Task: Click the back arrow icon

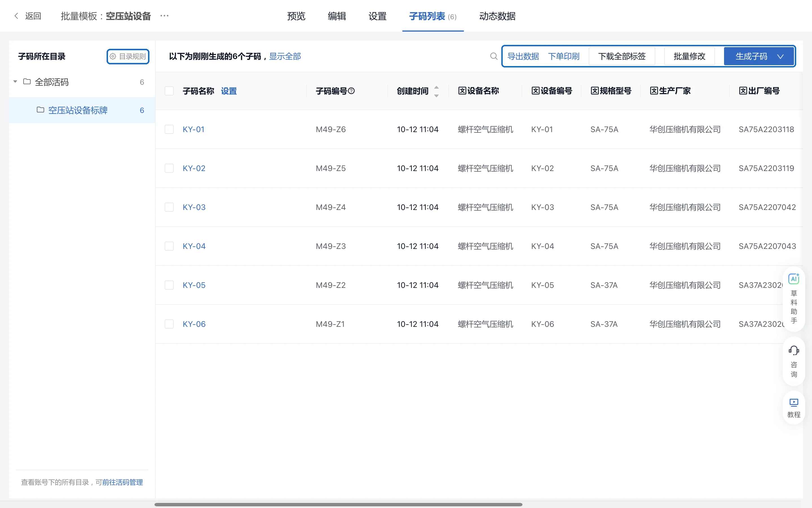Action: (16, 16)
